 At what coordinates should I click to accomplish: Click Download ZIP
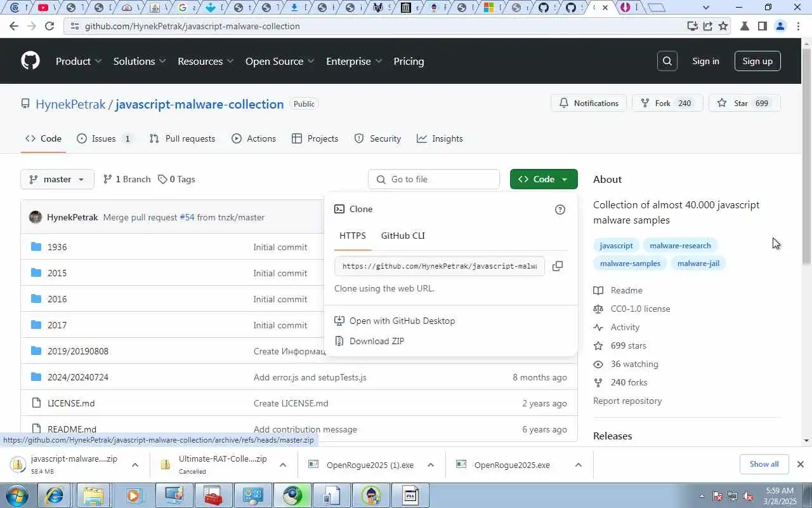point(377,341)
